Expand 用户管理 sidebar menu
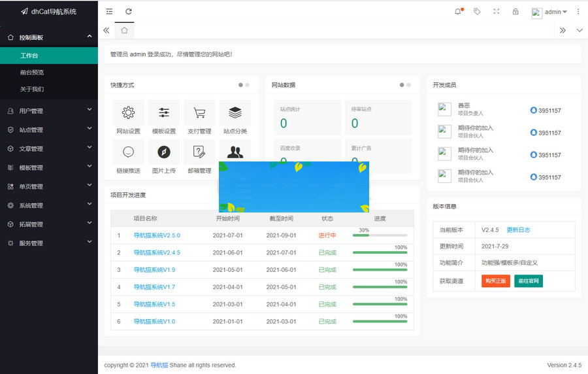This screenshot has height=374, width=588. click(x=49, y=111)
